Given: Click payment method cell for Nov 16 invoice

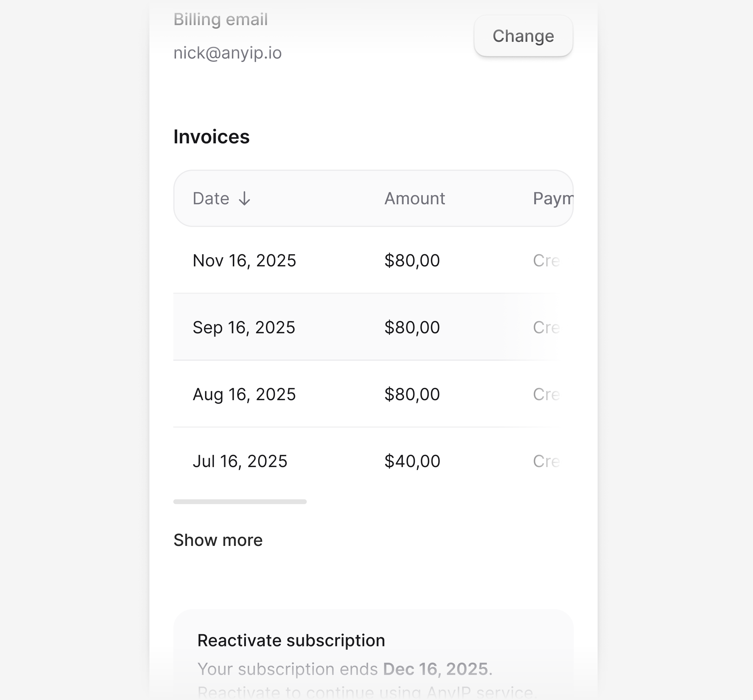Looking at the screenshot, I should (x=546, y=260).
